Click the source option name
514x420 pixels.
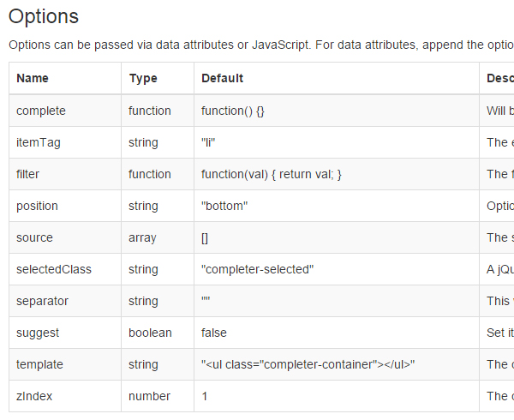click(x=34, y=237)
